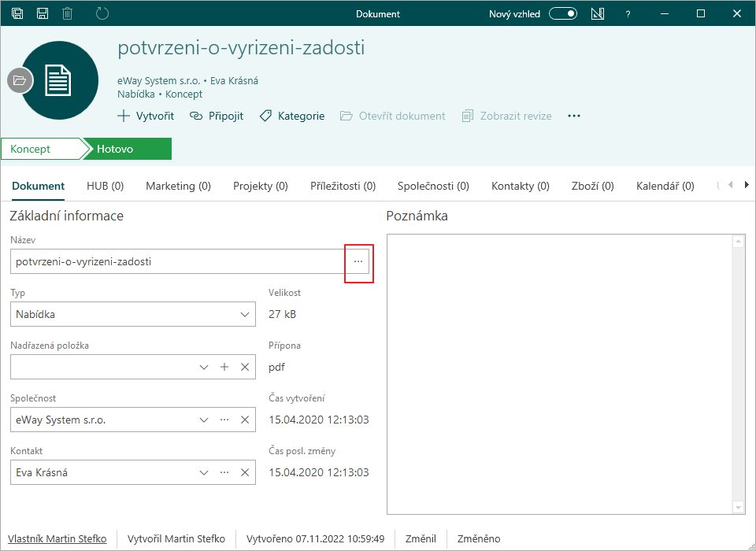Click eWay System s.r.o. • Eva Krásná header text
Image resolution: width=756 pixels, height=551 pixels.
(x=187, y=80)
